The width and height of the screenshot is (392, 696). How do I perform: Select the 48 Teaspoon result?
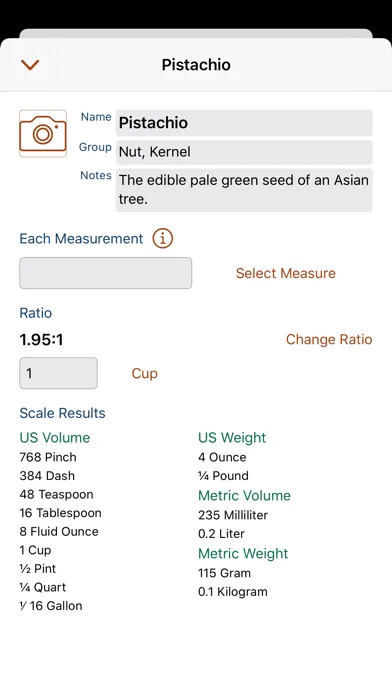[x=56, y=494]
